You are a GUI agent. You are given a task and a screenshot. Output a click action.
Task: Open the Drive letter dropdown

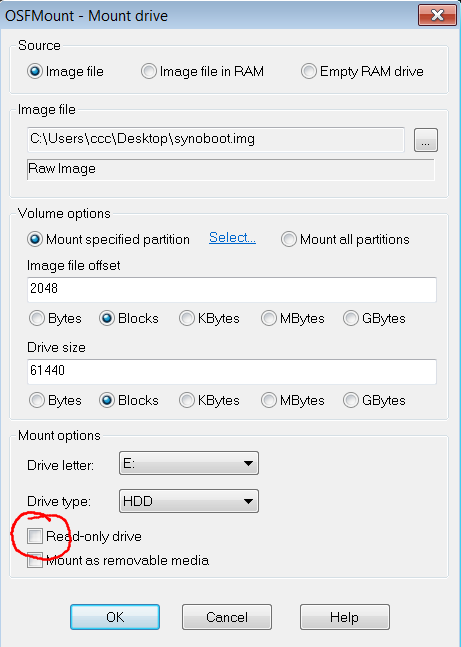click(189, 463)
